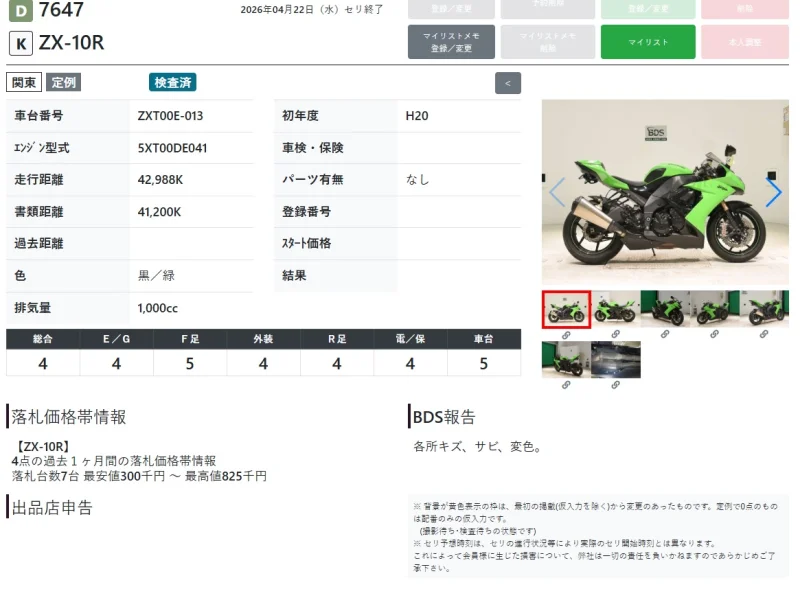Select the dark underside close-up thumbnail

tap(615, 360)
